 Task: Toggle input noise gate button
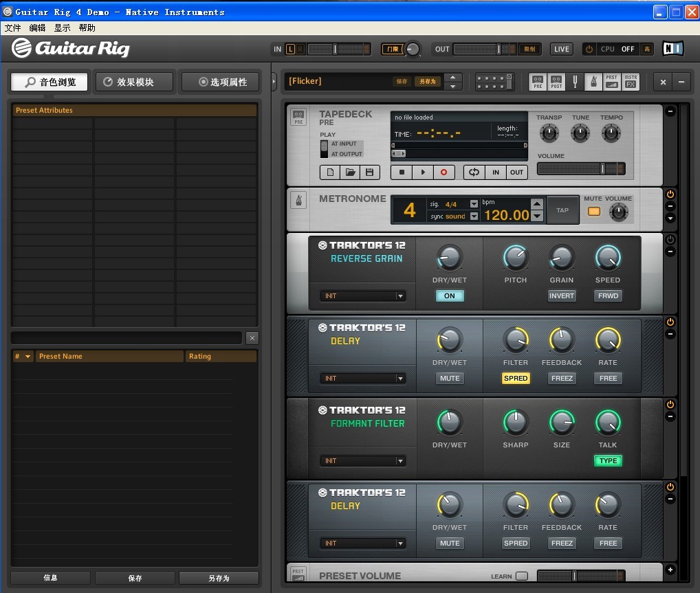(393, 49)
